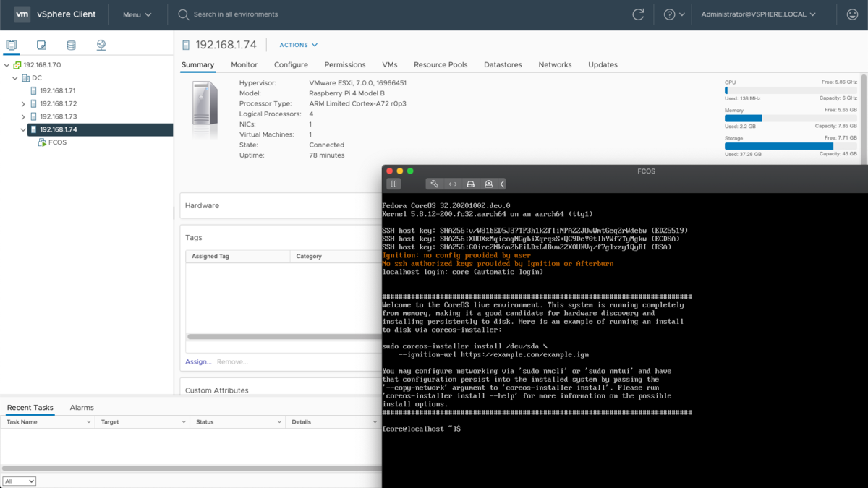Switch to the Monitor tab
The height and width of the screenshot is (488, 868).
pos(244,64)
